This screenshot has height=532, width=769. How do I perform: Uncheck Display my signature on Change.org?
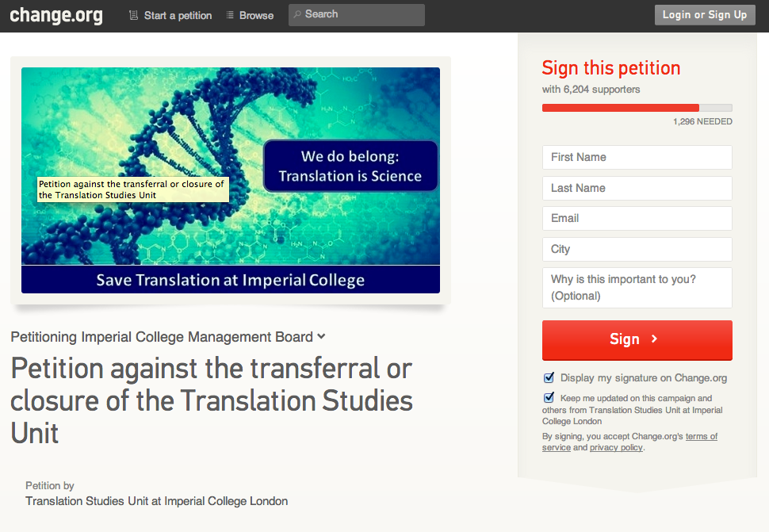[x=549, y=377]
